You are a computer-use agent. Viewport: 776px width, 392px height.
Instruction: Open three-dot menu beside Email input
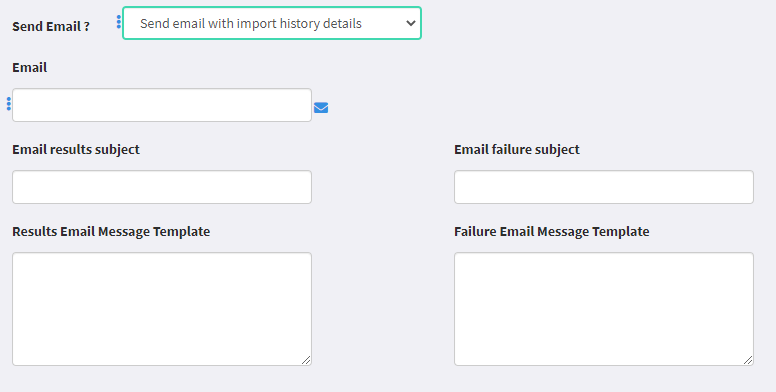(x=9, y=104)
